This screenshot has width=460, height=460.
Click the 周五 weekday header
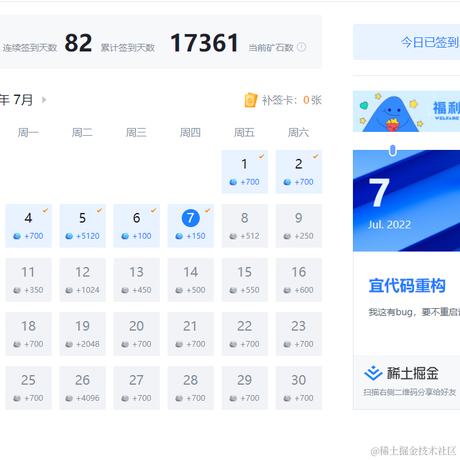pos(244,133)
